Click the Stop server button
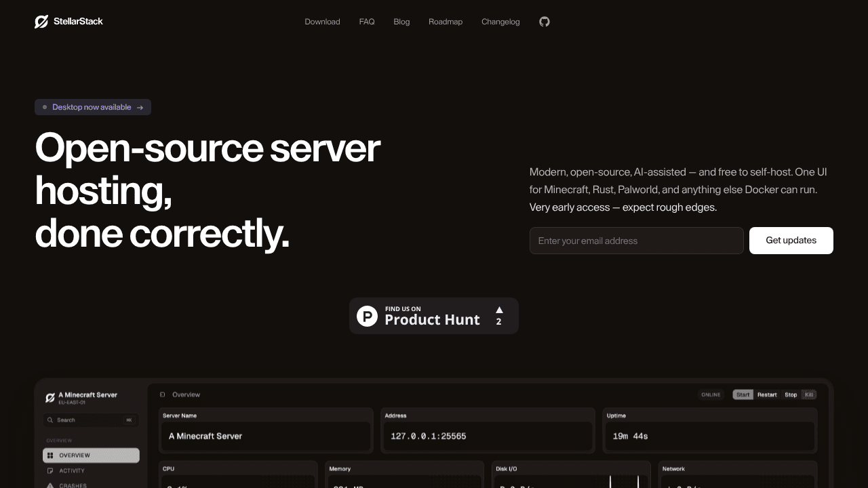 tap(791, 394)
